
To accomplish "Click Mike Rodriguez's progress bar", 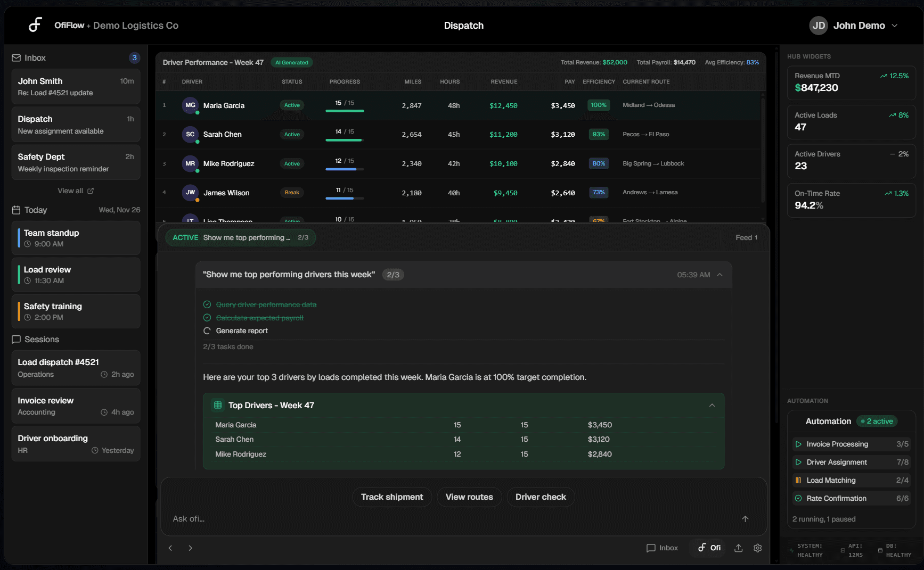I will pyautogui.click(x=344, y=168).
